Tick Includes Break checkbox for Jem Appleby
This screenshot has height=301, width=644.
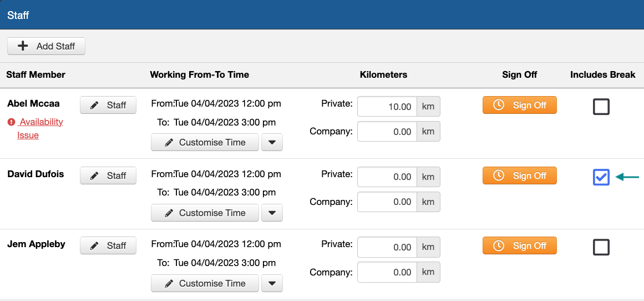601,248
